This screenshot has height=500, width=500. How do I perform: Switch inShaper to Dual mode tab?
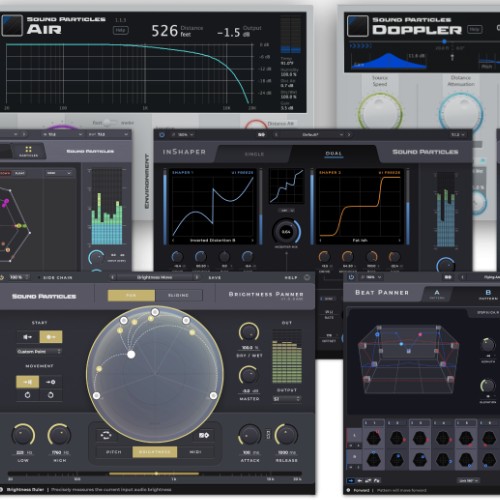tap(334, 154)
